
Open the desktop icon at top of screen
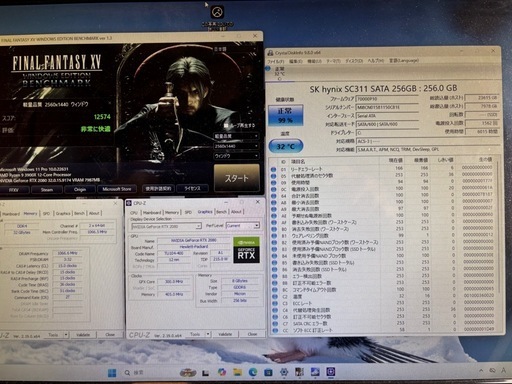click(x=217, y=17)
